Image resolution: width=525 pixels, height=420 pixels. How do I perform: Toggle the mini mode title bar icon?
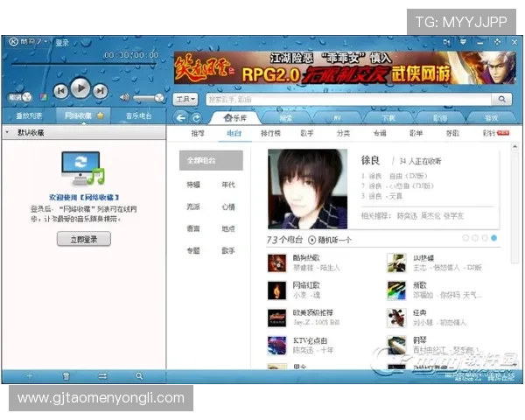[446, 42]
